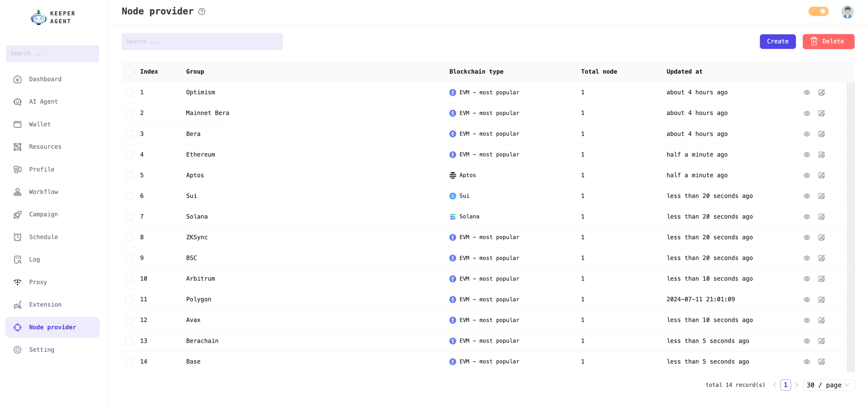Click the table search input field
The image size is (868, 411).
click(x=202, y=41)
